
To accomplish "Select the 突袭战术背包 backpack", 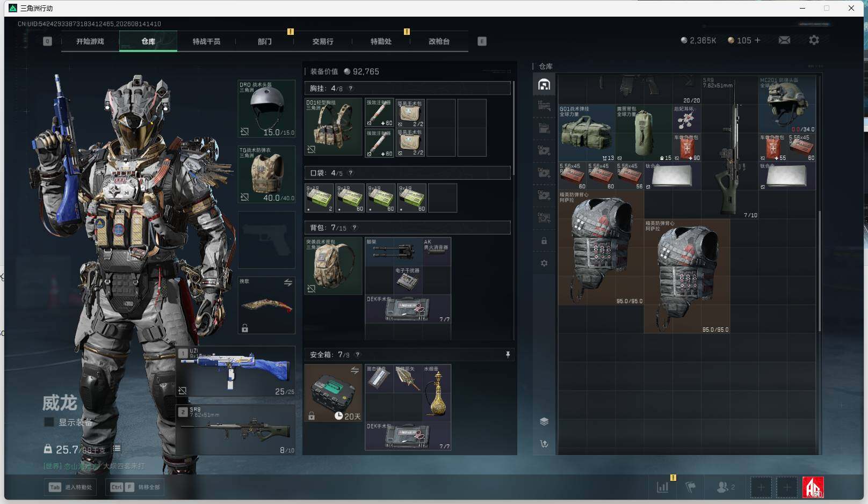I will coord(334,266).
